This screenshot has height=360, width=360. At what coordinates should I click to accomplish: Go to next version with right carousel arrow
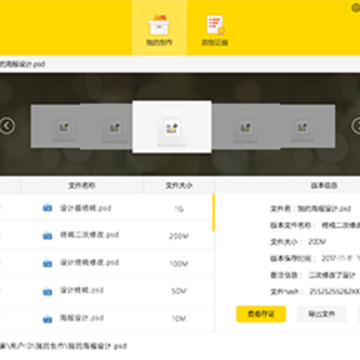point(356,126)
